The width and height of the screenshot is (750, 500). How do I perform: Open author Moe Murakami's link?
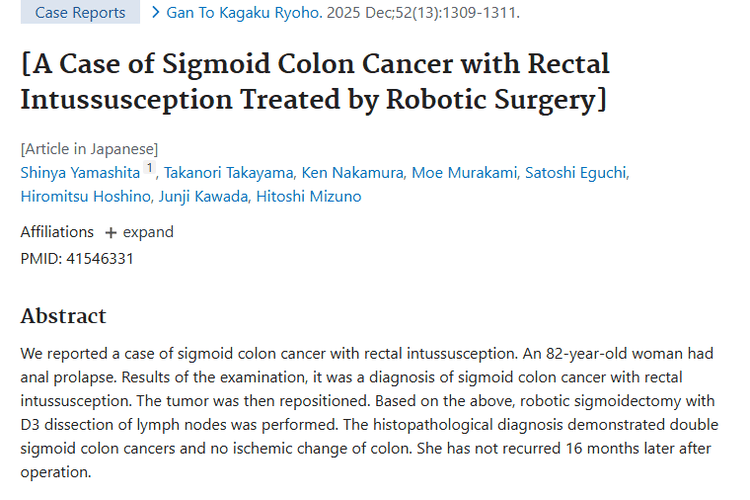(464, 172)
